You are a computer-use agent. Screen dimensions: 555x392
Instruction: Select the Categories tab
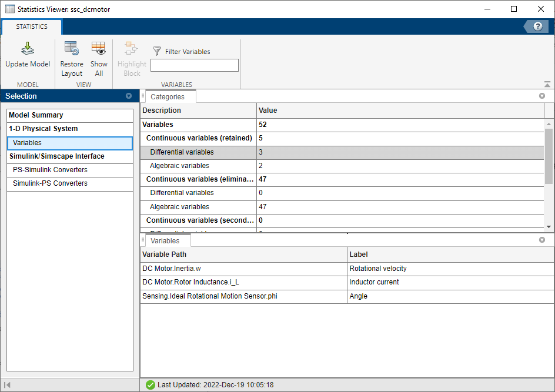click(x=168, y=97)
